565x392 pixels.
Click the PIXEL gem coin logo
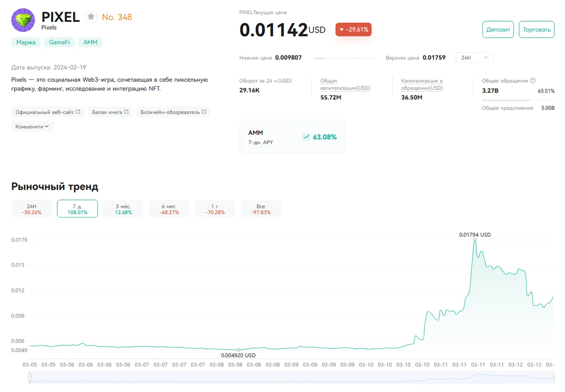23,20
